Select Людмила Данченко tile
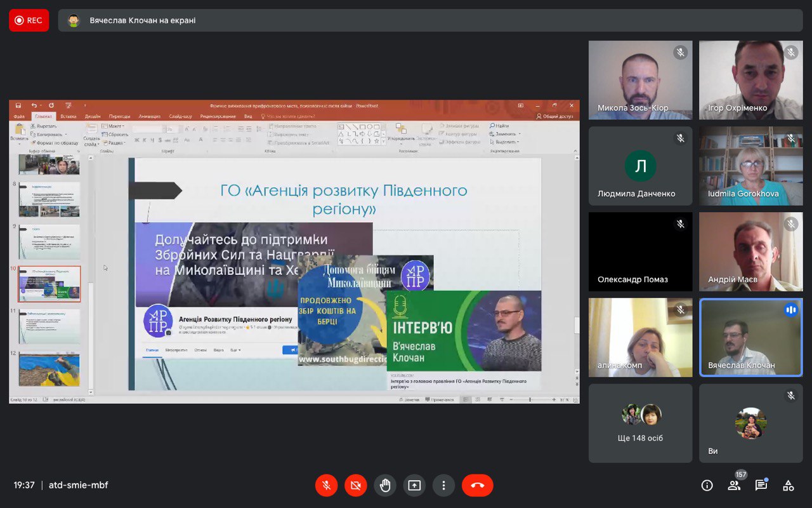The width and height of the screenshot is (812, 508). tap(641, 166)
